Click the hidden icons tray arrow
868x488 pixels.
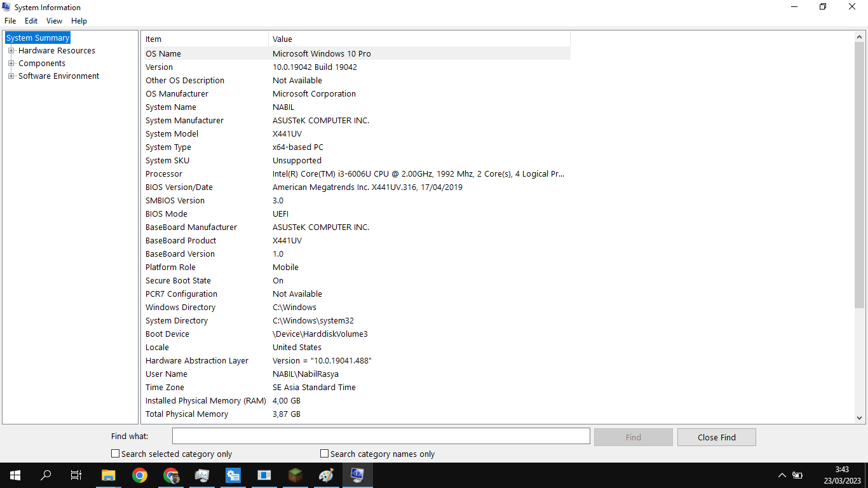782,475
